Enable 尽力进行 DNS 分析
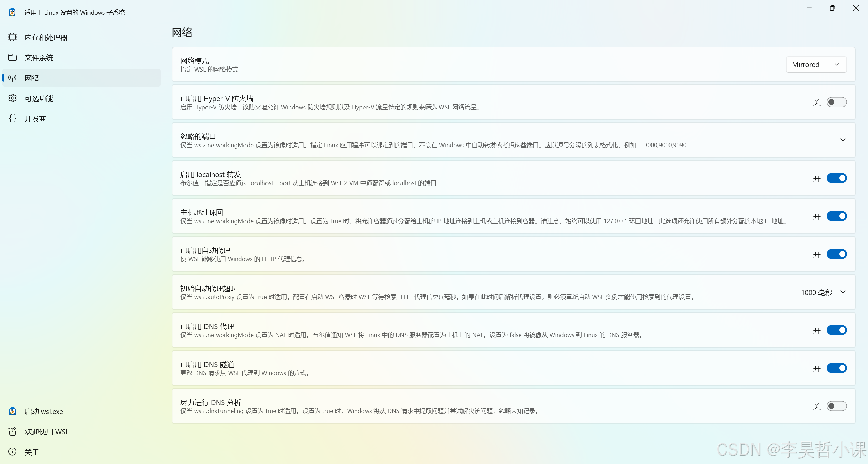 click(x=836, y=406)
